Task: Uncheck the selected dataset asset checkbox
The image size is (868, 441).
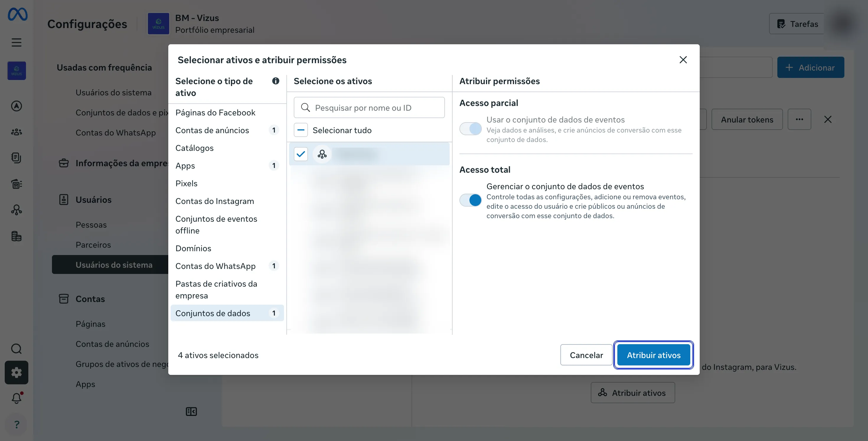Action: point(301,154)
